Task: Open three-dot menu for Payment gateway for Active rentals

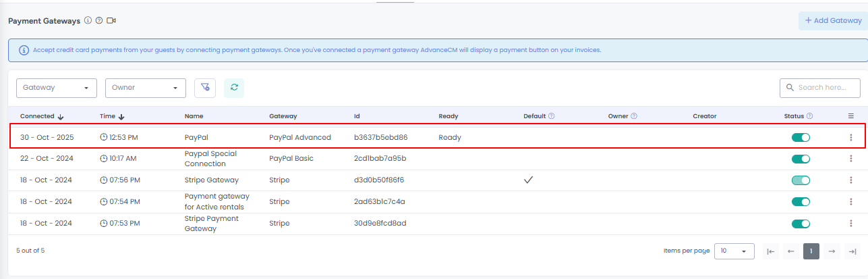Action: pos(851,201)
